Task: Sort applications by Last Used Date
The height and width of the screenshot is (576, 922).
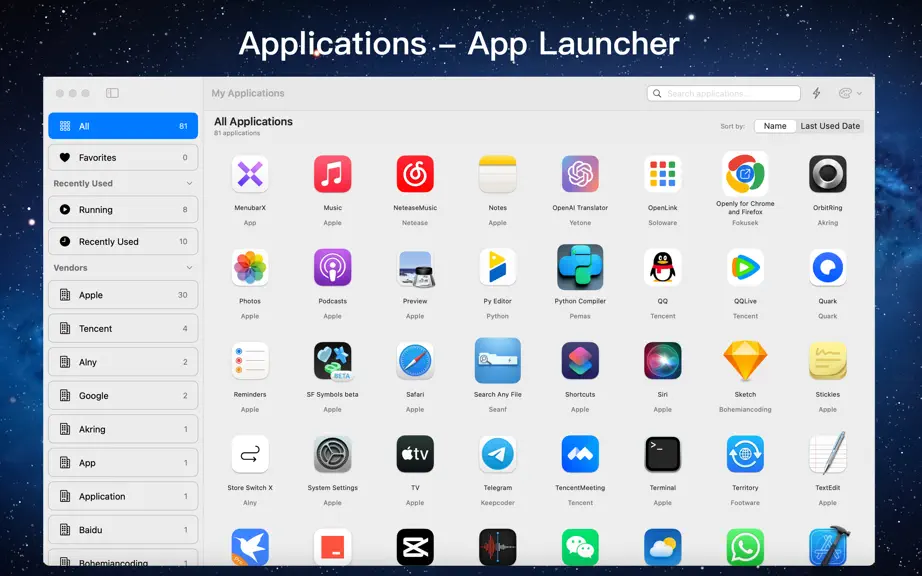Action: 830,126
